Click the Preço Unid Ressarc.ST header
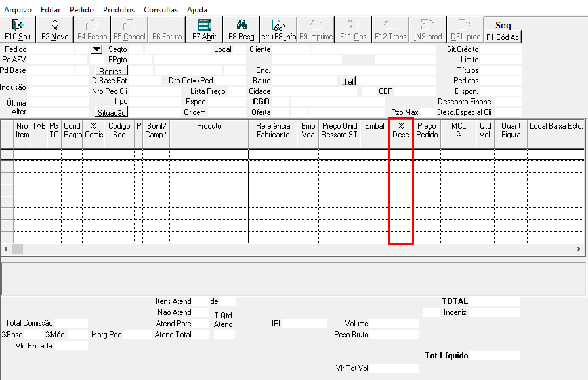Screen dimensions: 588x380 tap(339, 134)
